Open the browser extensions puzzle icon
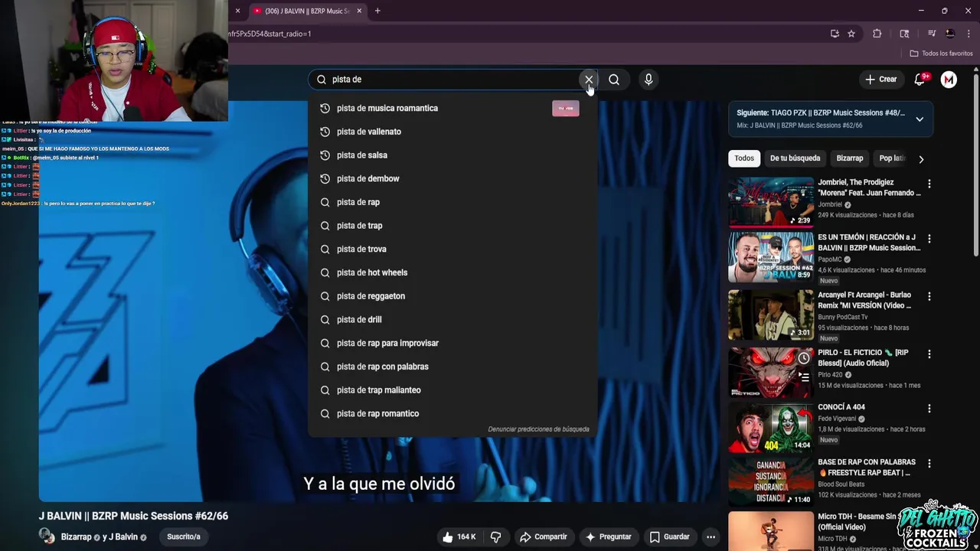980x551 pixels. tap(877, 34)
